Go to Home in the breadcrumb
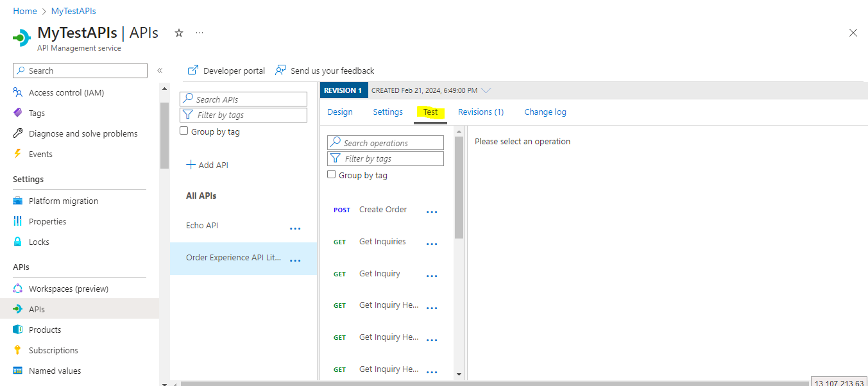This screenshot has height=386, width=868. (x=25, y=11)
